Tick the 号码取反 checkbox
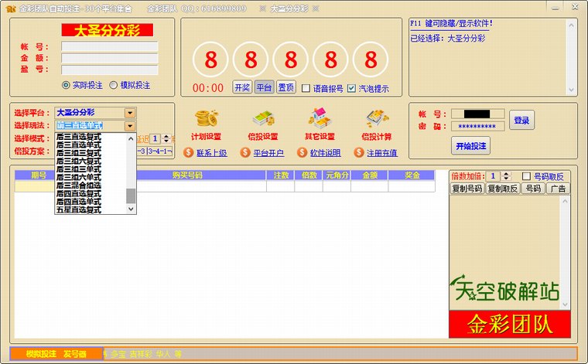 pos(526,176)
